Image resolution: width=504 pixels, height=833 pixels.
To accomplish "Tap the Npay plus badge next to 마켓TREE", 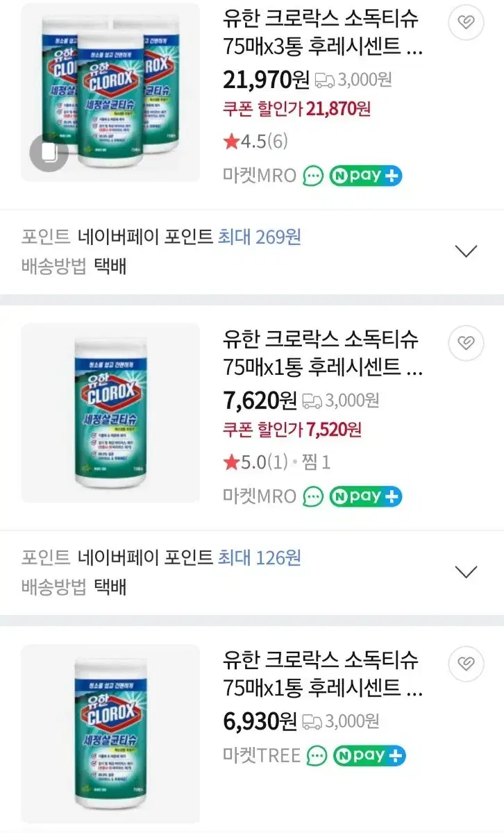I will click(x=370, y=755).
